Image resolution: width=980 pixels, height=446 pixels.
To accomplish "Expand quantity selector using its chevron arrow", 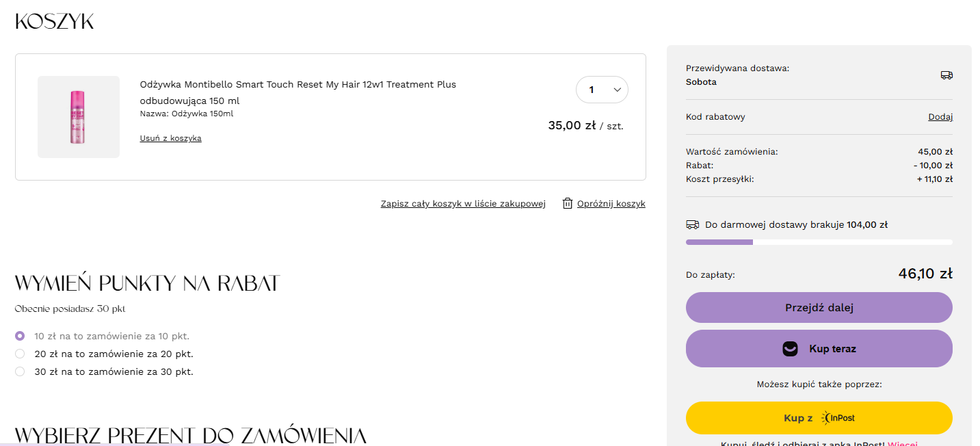I will point(617,90).
